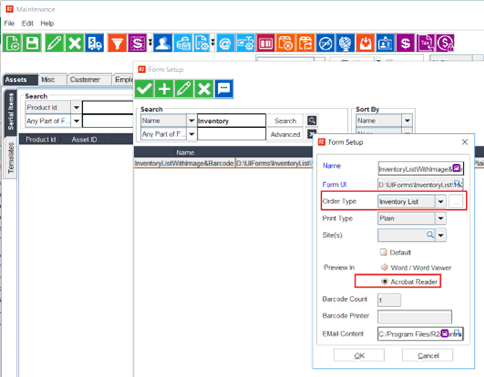Click the blue document with gear icon

pyautogui.click(x=202, y=43)
